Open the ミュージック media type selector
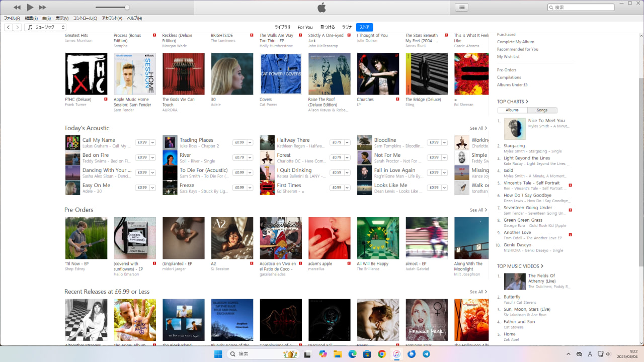This screenshot has height=362, width=644. pos(45,27)
